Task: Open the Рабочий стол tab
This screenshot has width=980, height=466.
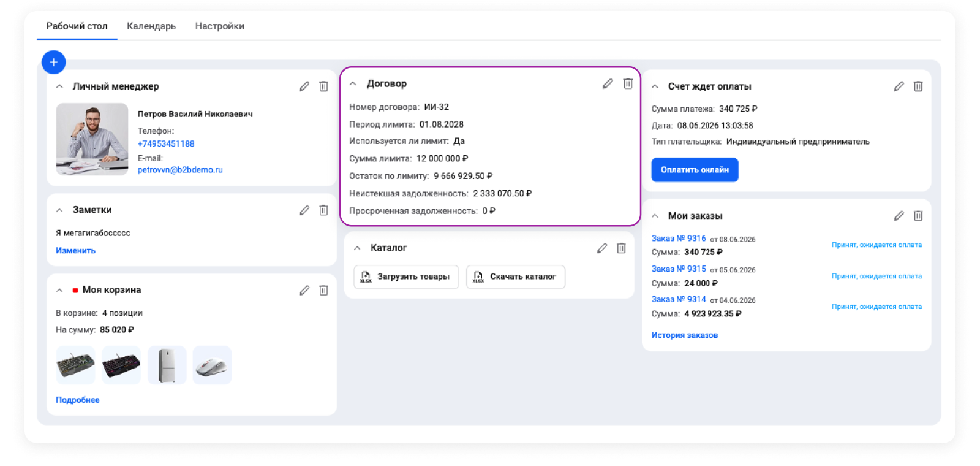Action: point(77,26)
